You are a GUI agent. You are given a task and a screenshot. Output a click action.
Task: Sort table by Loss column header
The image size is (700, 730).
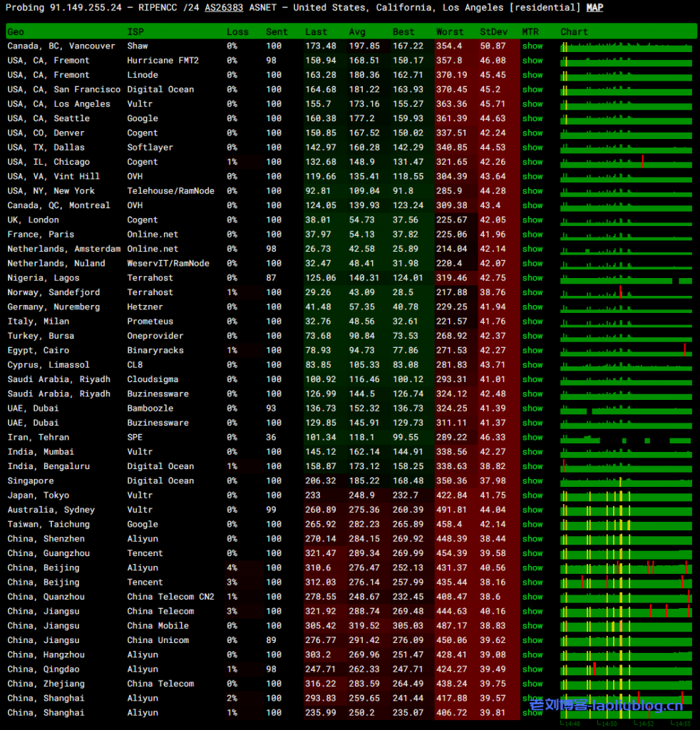(x=237, y=32)
